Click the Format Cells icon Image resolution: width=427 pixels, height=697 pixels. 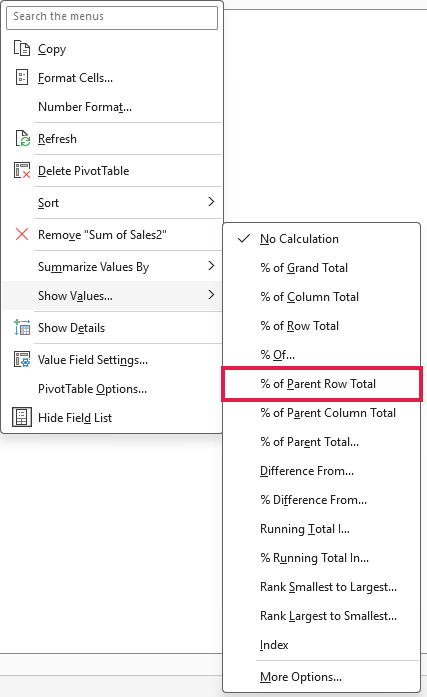tap(22, 77)
